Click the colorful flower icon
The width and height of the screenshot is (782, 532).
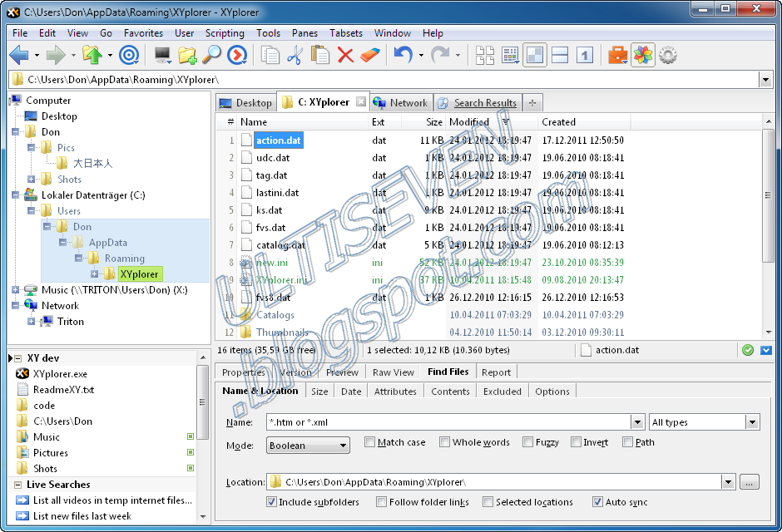click(643, 55)
